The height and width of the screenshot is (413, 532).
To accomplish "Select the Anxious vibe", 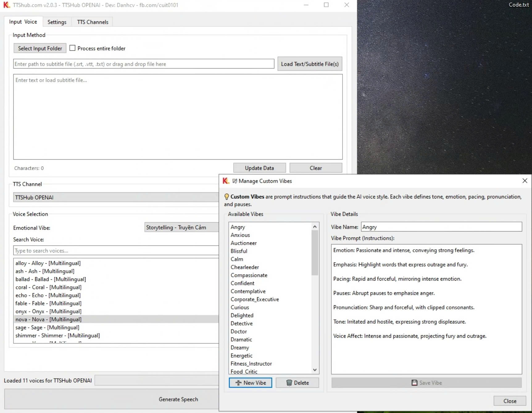I will click(270, 235).
